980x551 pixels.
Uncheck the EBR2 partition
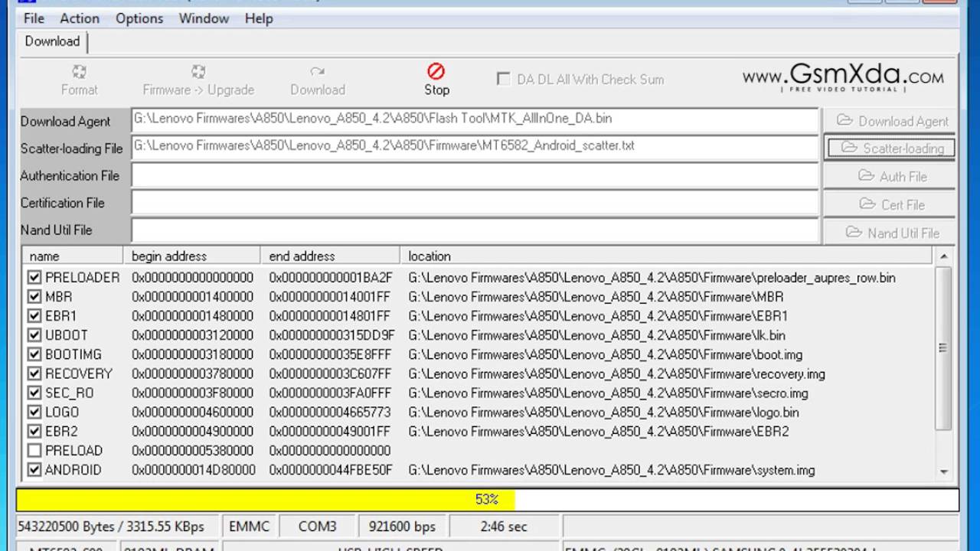click(34, 431)
